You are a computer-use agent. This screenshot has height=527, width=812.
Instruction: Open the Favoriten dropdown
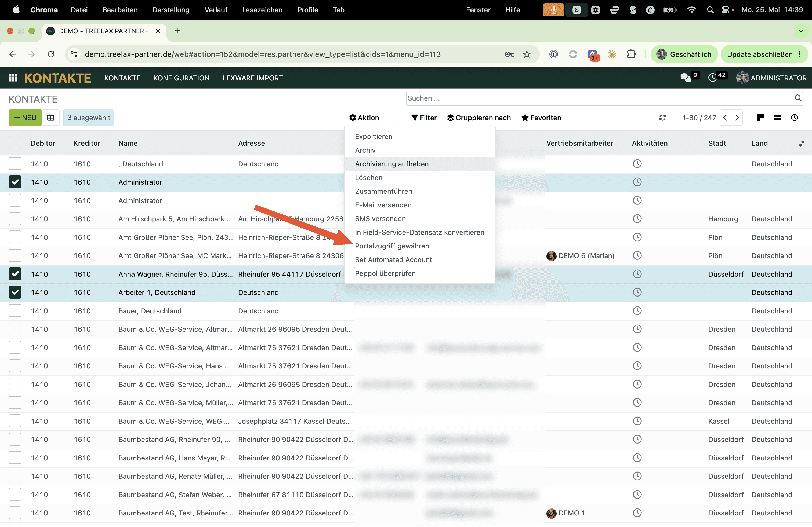[541, 118]
